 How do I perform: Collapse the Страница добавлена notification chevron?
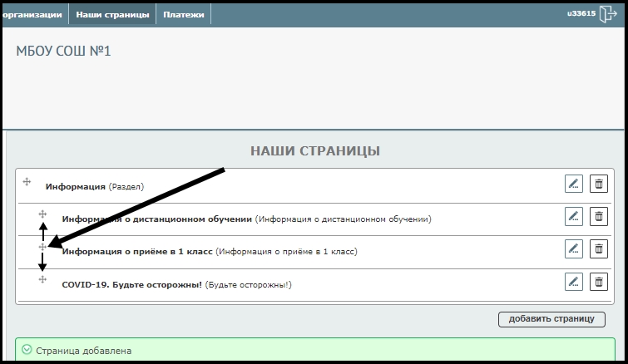[26, 351]
